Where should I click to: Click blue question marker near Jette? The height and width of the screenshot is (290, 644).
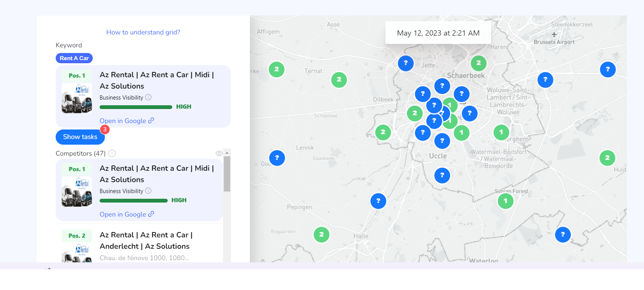point(406,63)
